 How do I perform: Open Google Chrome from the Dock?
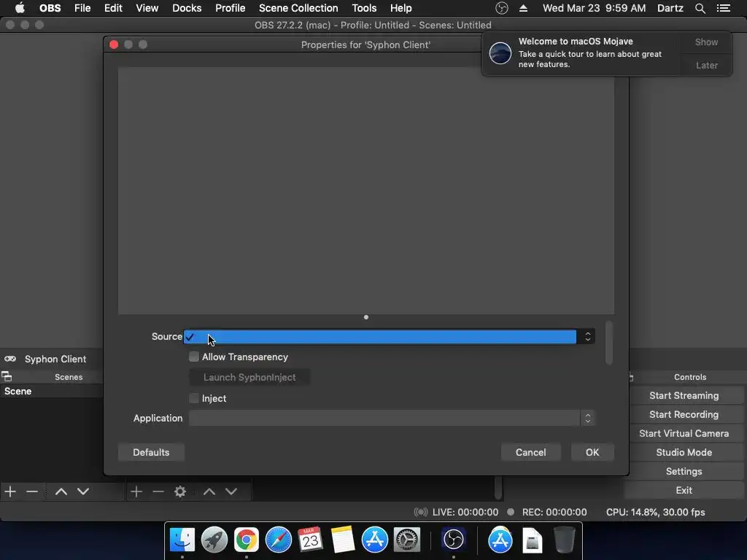pyautogui.click(x=247, y=540)
